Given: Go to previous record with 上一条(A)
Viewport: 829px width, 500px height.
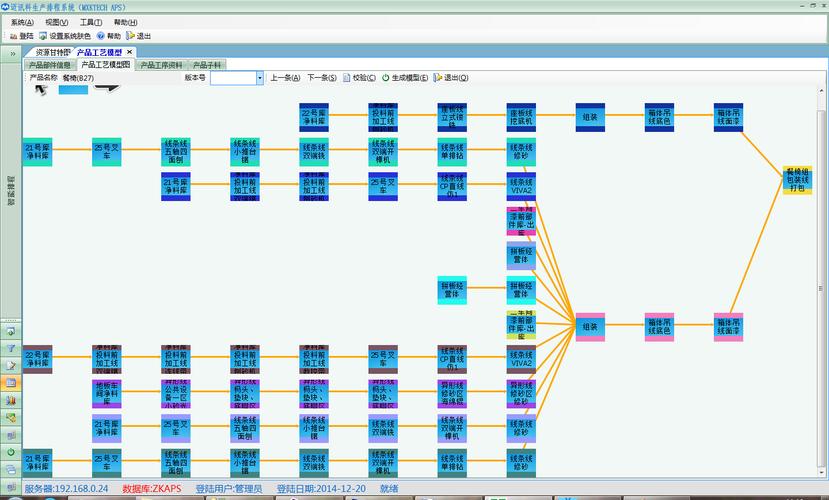Looking at the screenshot, I should click(x=285, y=78).
